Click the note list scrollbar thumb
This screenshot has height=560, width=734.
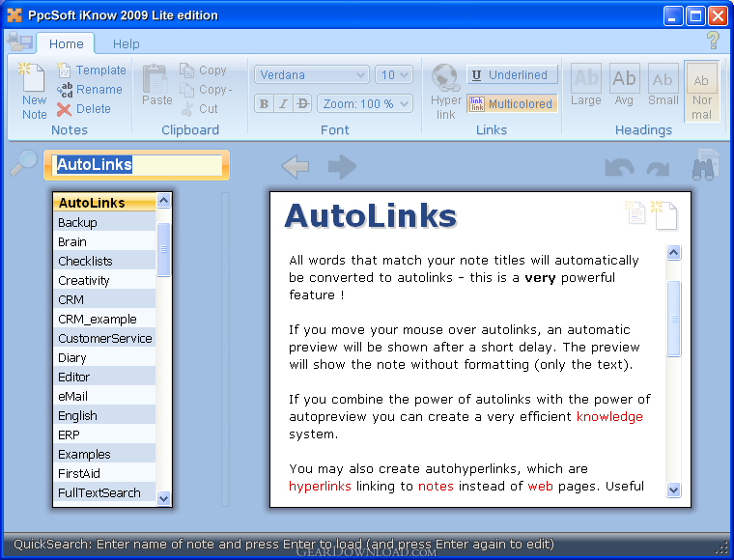163,249
